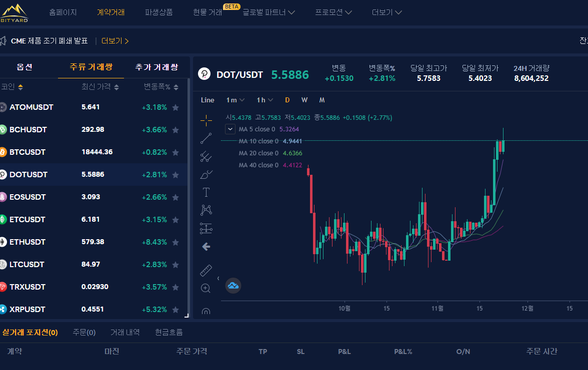
Task: Select the EOSUSDT row
Action: tap(94, 197)
